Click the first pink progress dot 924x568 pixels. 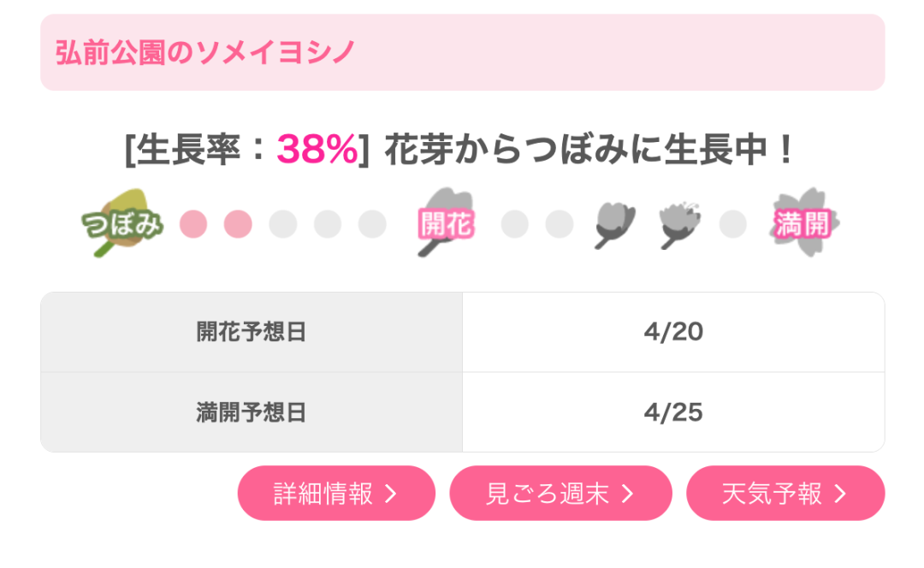(x=193, y=224)
